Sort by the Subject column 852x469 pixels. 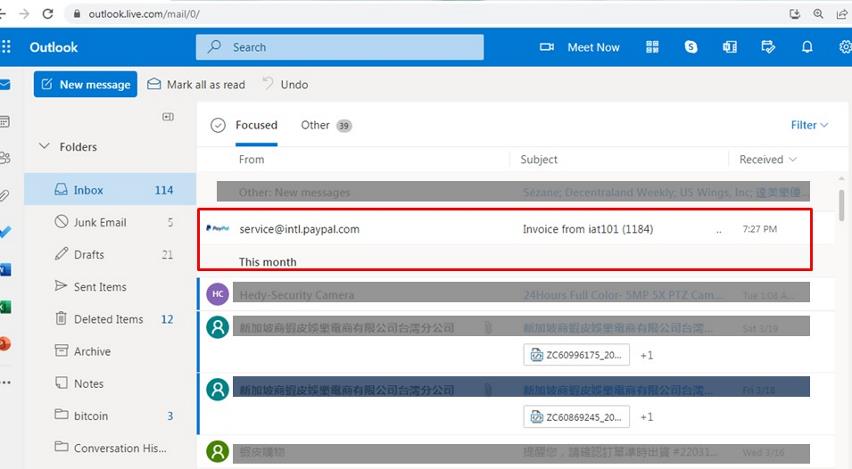(538, 159)
